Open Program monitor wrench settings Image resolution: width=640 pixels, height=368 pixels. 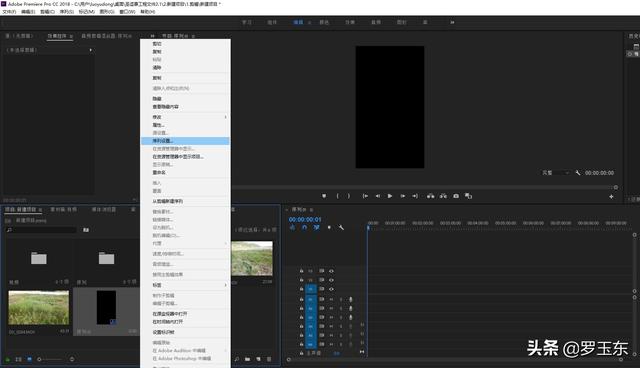pyautogui.click(x=578, y=173)
